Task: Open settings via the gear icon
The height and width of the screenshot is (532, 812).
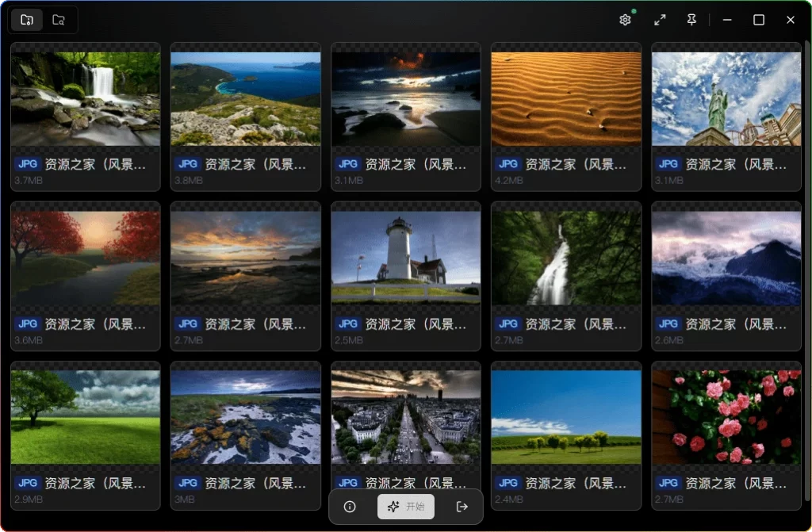Action: tap(625, 20)
